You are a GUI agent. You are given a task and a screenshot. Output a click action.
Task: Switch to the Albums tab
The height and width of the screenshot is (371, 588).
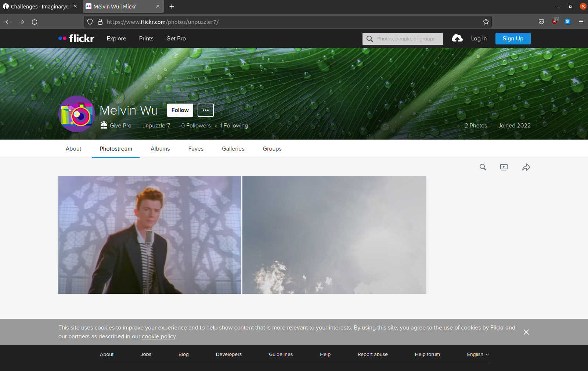pyautogui.click(x=160, y=149)
